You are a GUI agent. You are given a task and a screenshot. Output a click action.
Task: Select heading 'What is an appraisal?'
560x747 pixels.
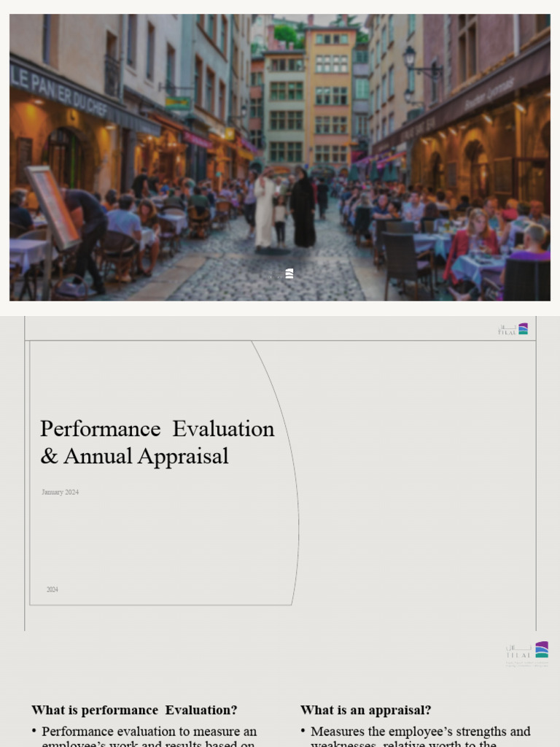click(x=366, y=710)
